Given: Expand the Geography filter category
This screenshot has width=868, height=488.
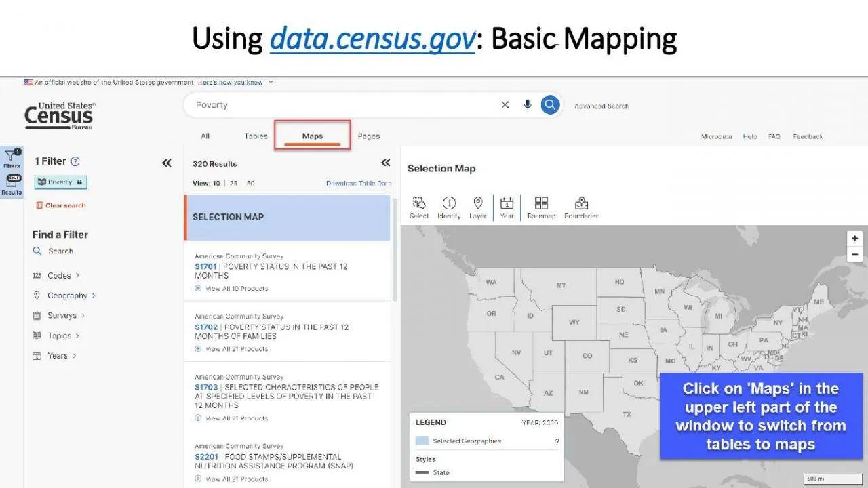Looking at the screenshot, I should tap(64, 296).
